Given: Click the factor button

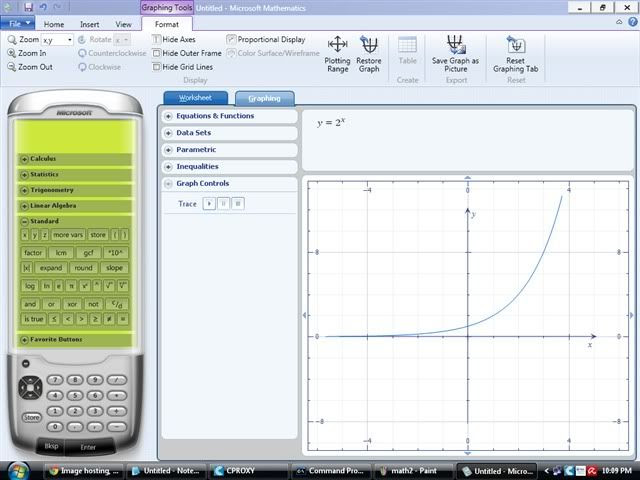Looking at the screenshot, I should [33, 253].
